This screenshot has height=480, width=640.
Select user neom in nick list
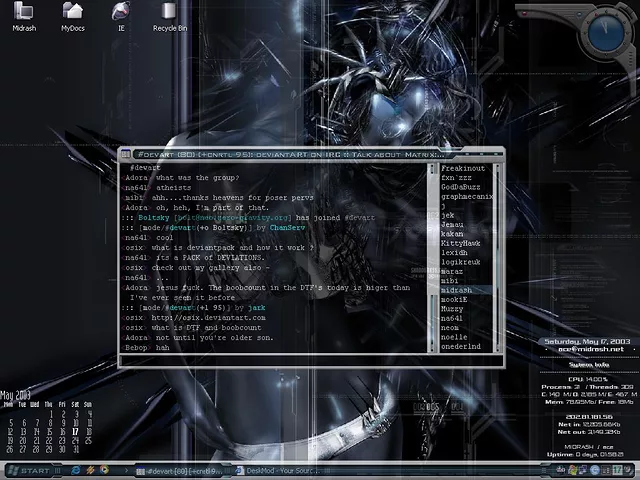click(449, 328)
